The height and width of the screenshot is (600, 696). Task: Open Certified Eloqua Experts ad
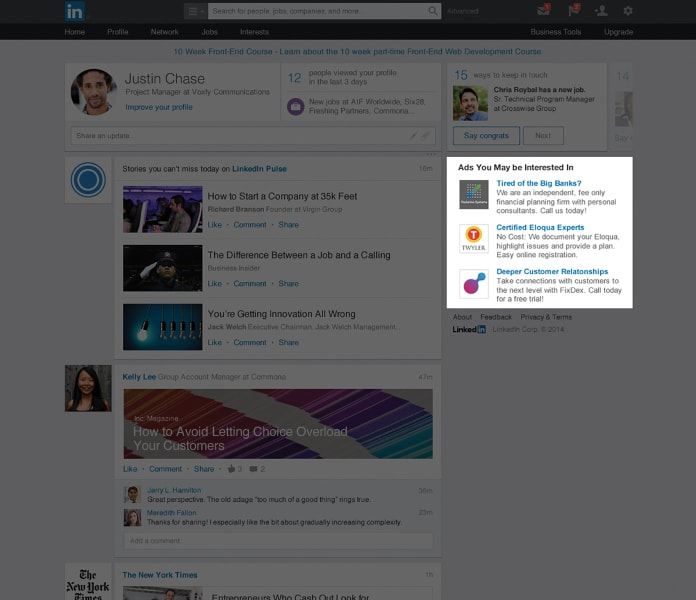pyautogui.click(x=540, y=227)
